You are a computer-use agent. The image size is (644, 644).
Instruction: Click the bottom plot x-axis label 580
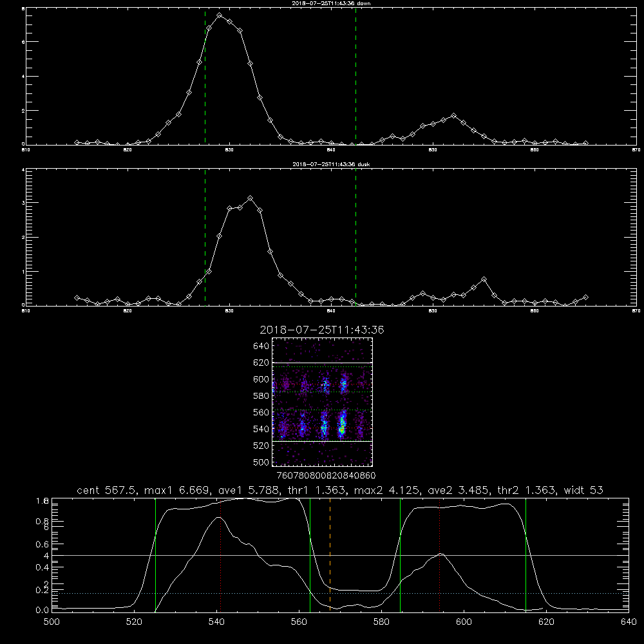381,622
